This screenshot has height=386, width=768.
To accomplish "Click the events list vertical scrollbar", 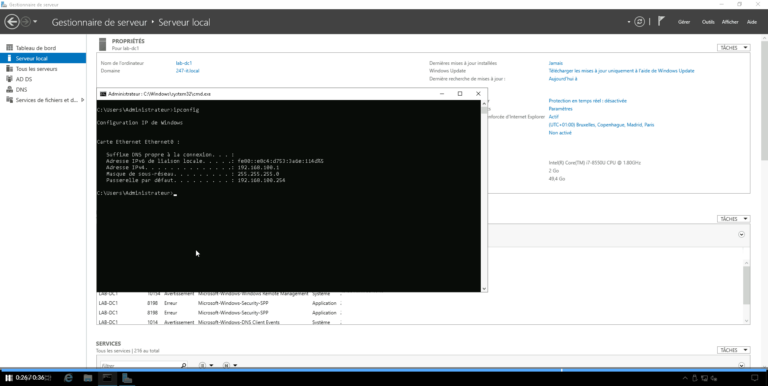I will point(746,286).
